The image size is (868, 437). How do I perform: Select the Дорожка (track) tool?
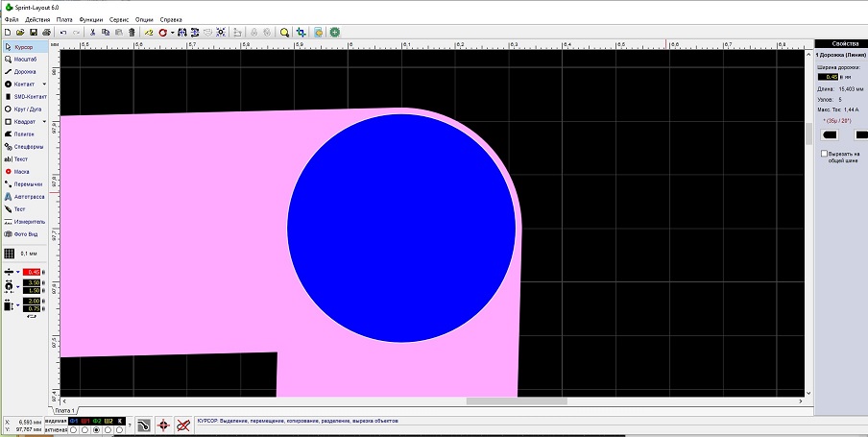click(x=25, y=71)
